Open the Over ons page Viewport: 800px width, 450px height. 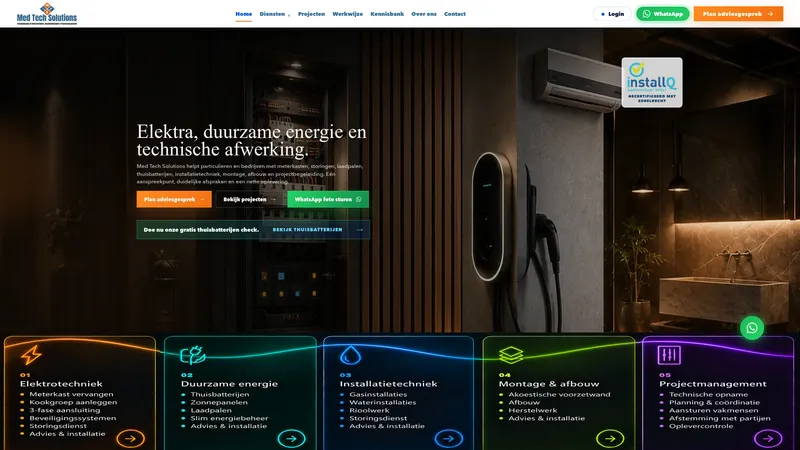coord(424,14)
